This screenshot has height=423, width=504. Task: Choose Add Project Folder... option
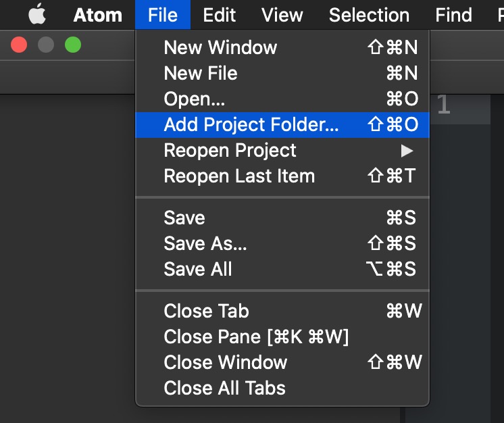[x=251, y=125]
